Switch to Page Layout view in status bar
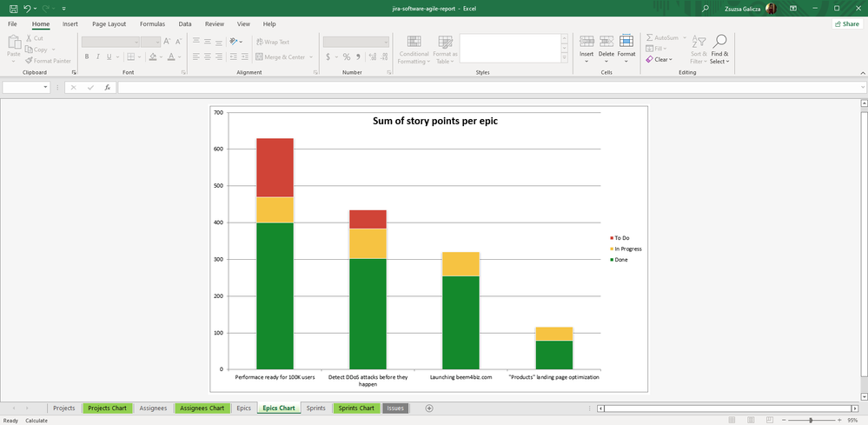The width and height of the screenshot is (868, 425). (x=752, y=420)
